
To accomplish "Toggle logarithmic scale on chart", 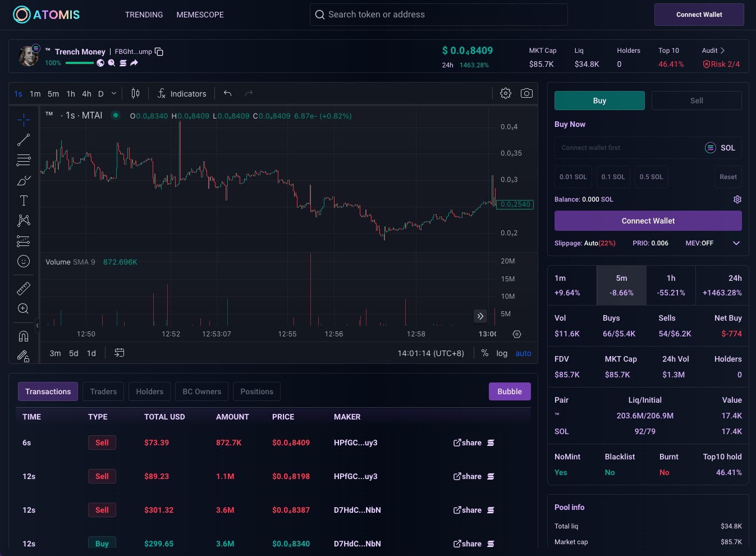I will 502,353.
